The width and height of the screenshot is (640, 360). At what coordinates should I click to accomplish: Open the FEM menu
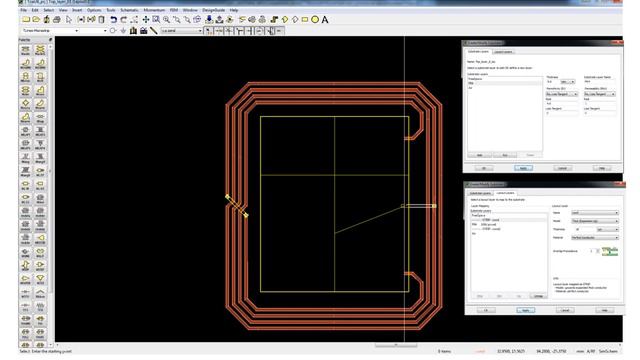174,10
